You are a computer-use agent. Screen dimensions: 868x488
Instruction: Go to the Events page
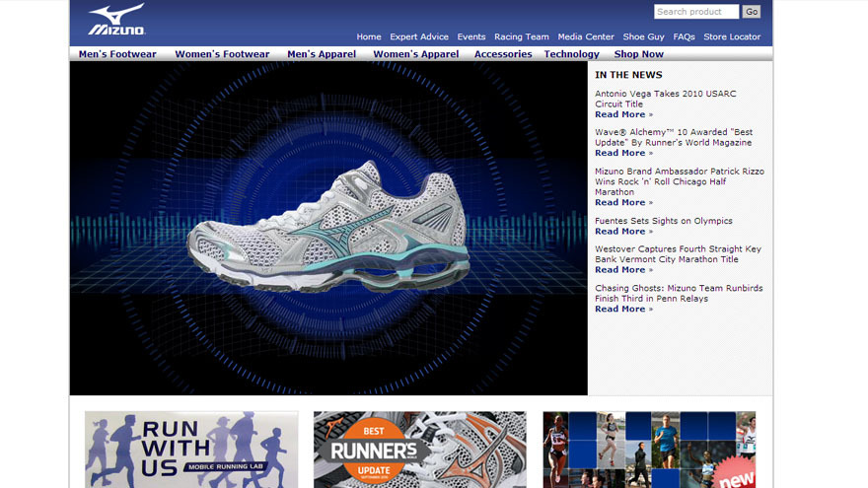471,36
